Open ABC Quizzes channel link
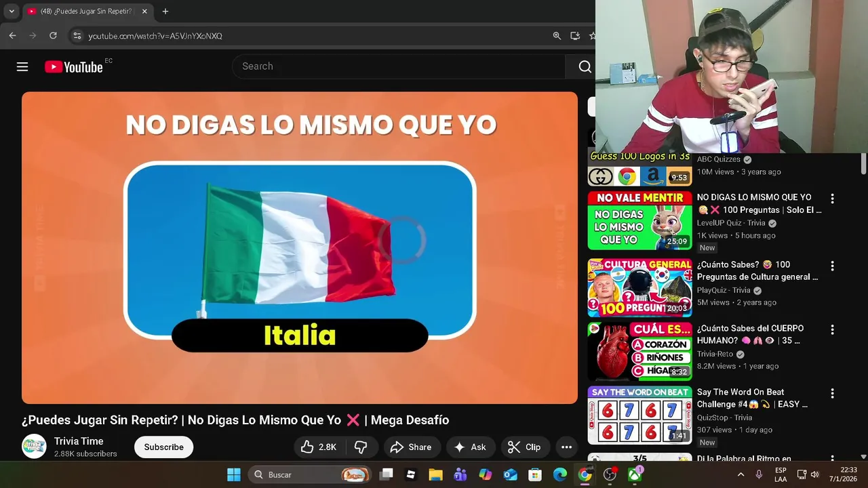 pos(719,159)
